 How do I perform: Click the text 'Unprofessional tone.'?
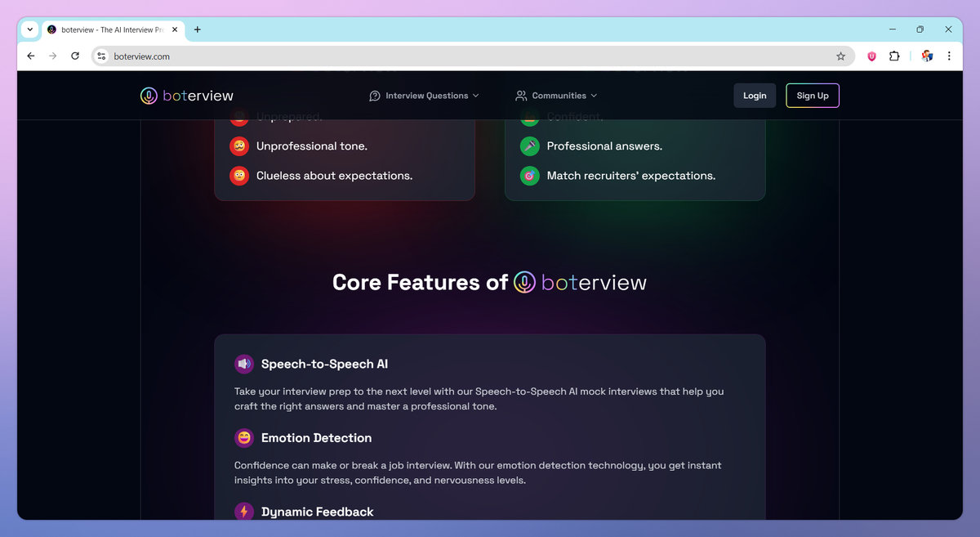pos(312,146)
